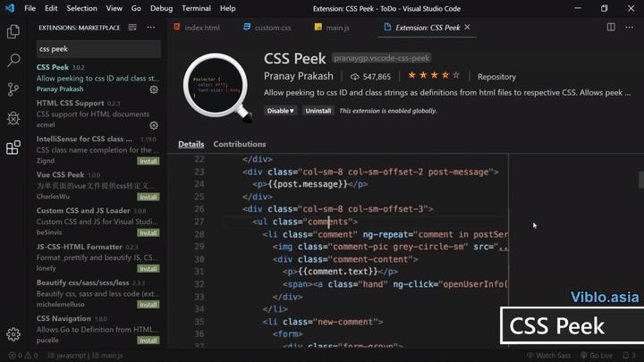Switch to the custom.css tab
The height and width of the screenshot is (362, 644).
tap(267, 28)
